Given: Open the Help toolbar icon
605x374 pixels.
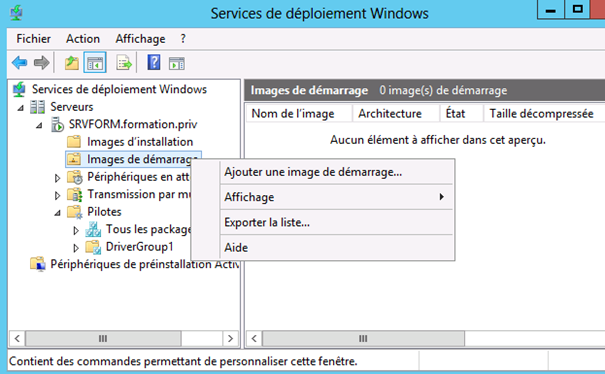Looking at the screenshot, I should 154,63.
